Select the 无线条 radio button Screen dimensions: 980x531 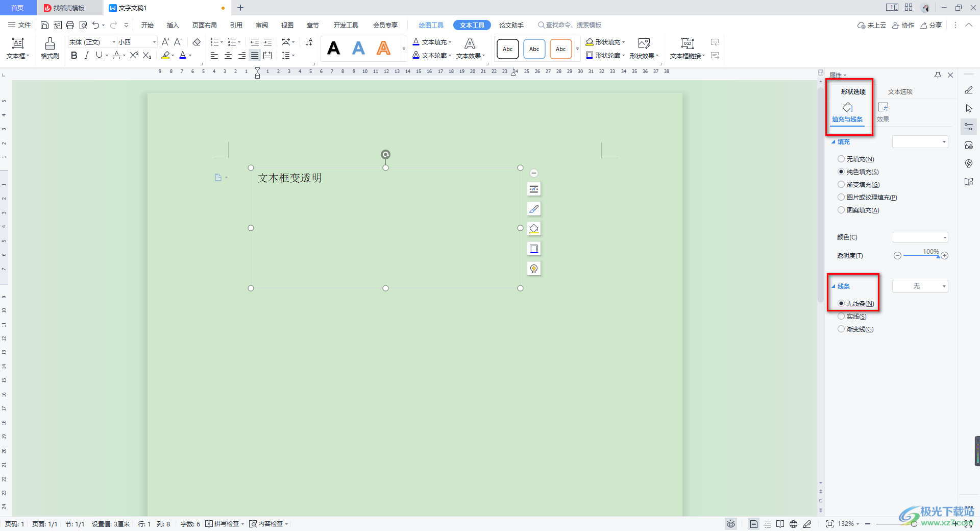tap(841, 303)
